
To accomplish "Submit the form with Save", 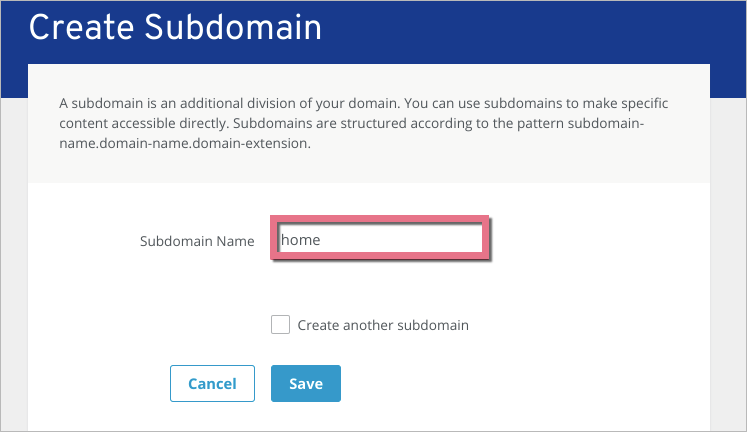I will [x=305, y=383].
